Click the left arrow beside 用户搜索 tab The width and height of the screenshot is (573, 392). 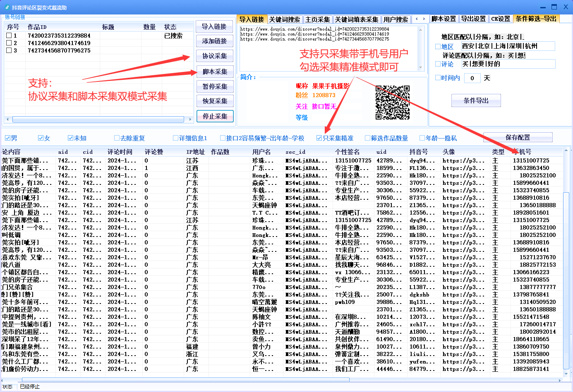[x=417, y=19]
